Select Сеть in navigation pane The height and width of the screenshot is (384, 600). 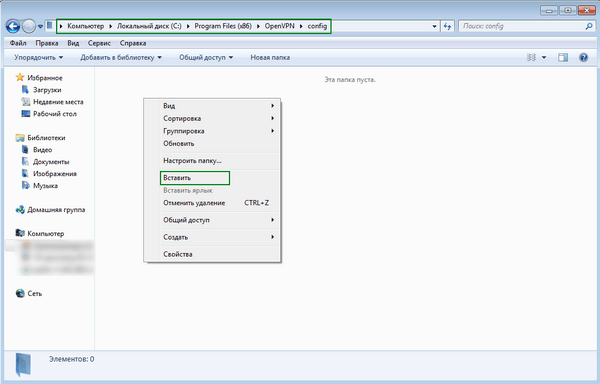click(34, 294)
